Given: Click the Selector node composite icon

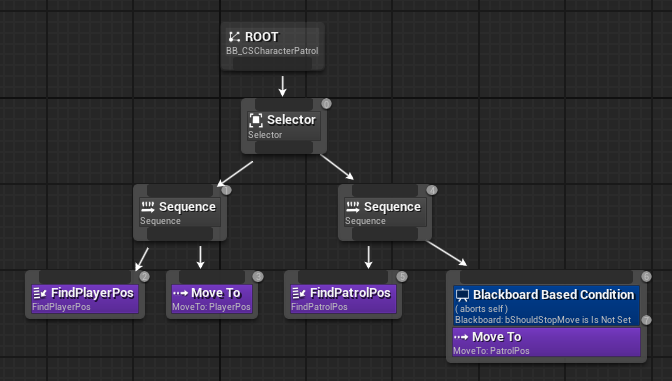Looking at the screenshot, I should (x=256, y=120).
